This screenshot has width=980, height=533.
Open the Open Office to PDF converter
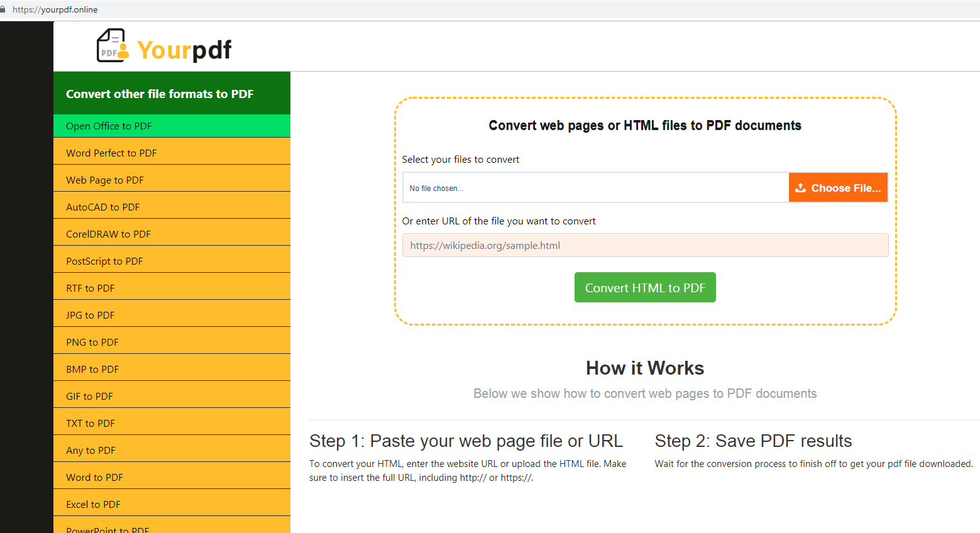172,126
